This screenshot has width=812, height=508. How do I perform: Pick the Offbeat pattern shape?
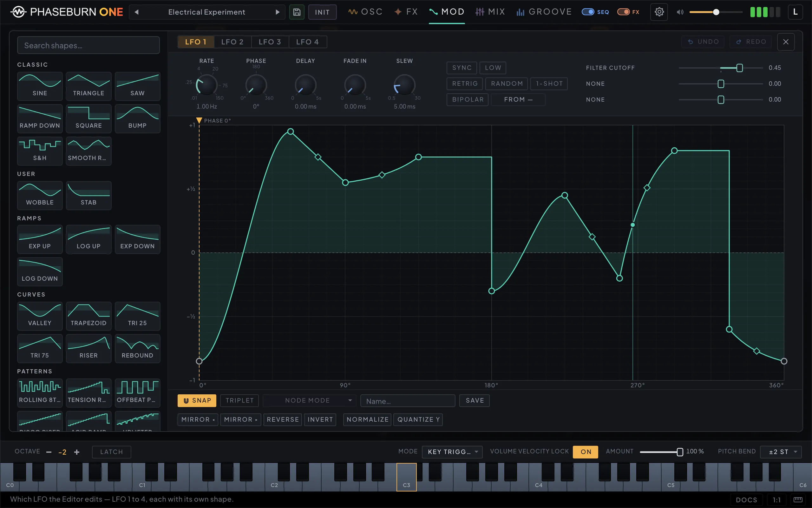point(138,393)
